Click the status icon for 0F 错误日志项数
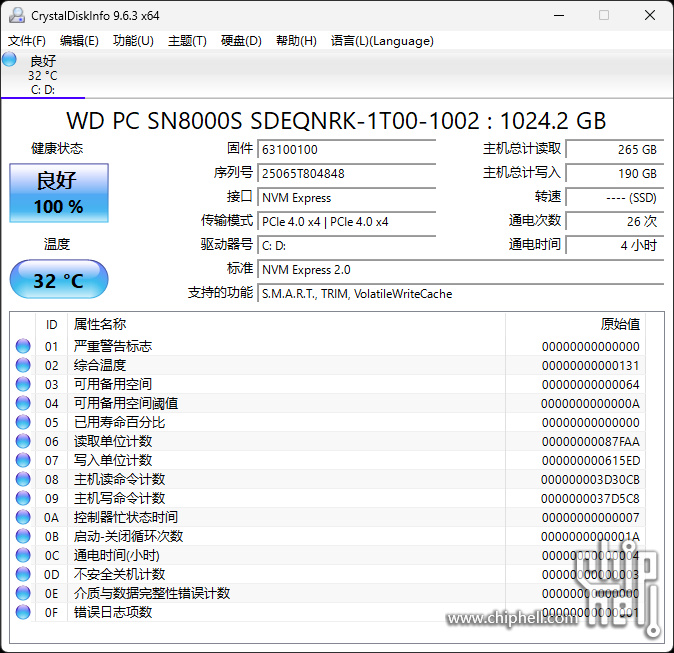Viewport: 674px width, 653px height. 23,612
